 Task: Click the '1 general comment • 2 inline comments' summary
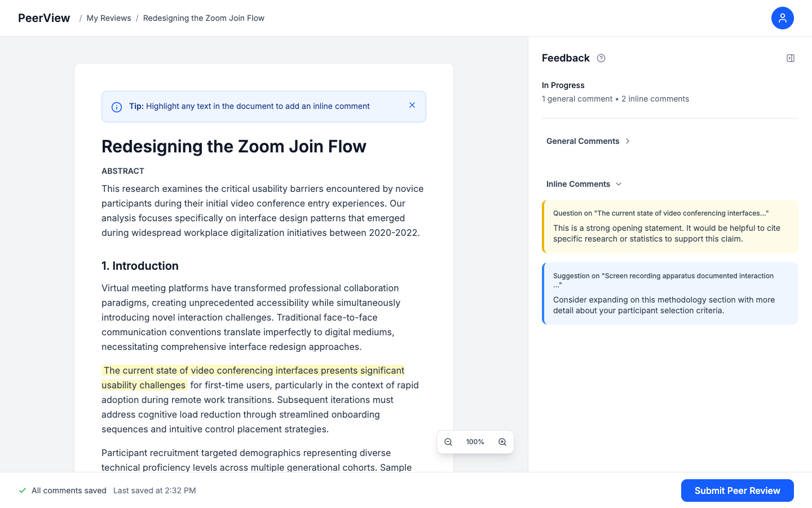click(615, 99)
